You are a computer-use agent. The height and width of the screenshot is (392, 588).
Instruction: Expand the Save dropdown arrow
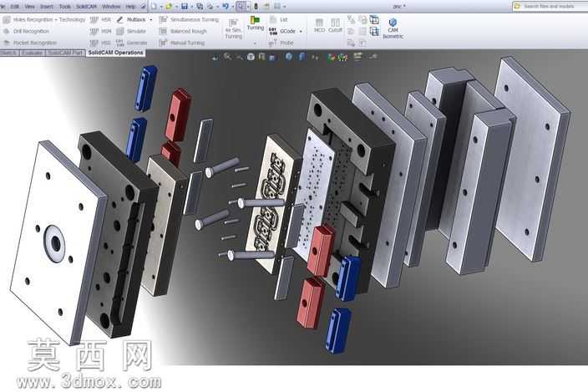(x=191, y=7)
